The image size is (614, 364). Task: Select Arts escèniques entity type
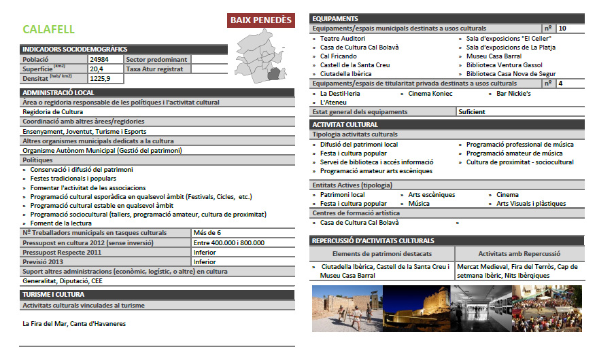pos(432,195)
